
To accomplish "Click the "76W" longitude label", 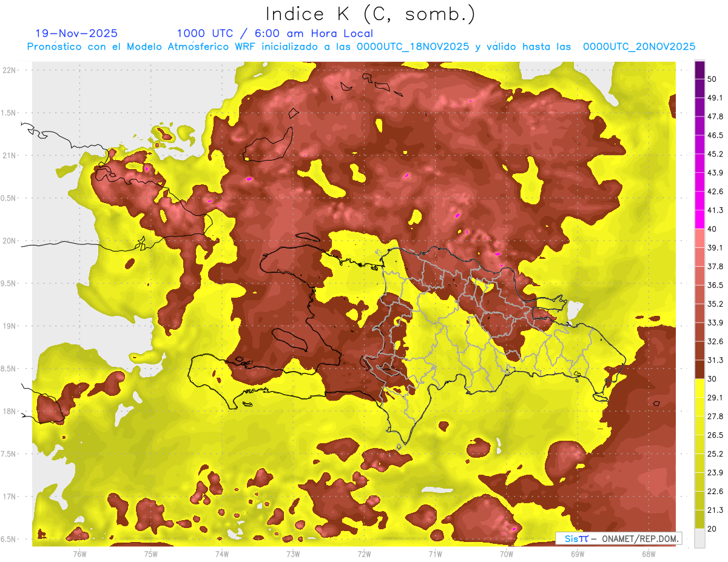I will click(x=79, y=554).
